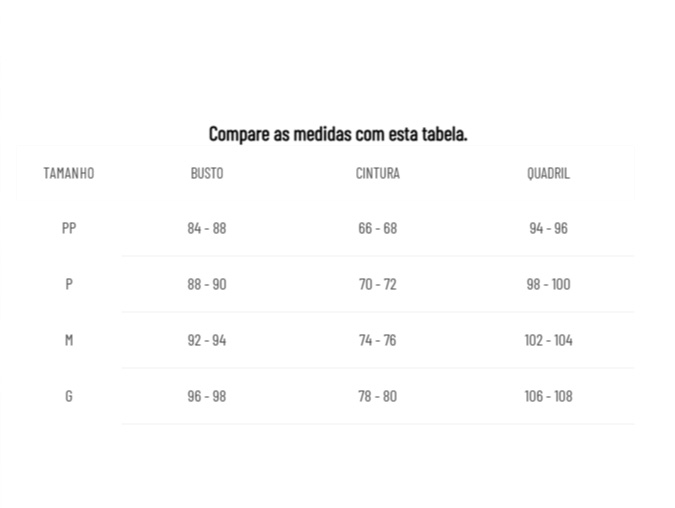Click the G size row label
The height and width of the screenshot is (508, 675).
tap(69, 396)
